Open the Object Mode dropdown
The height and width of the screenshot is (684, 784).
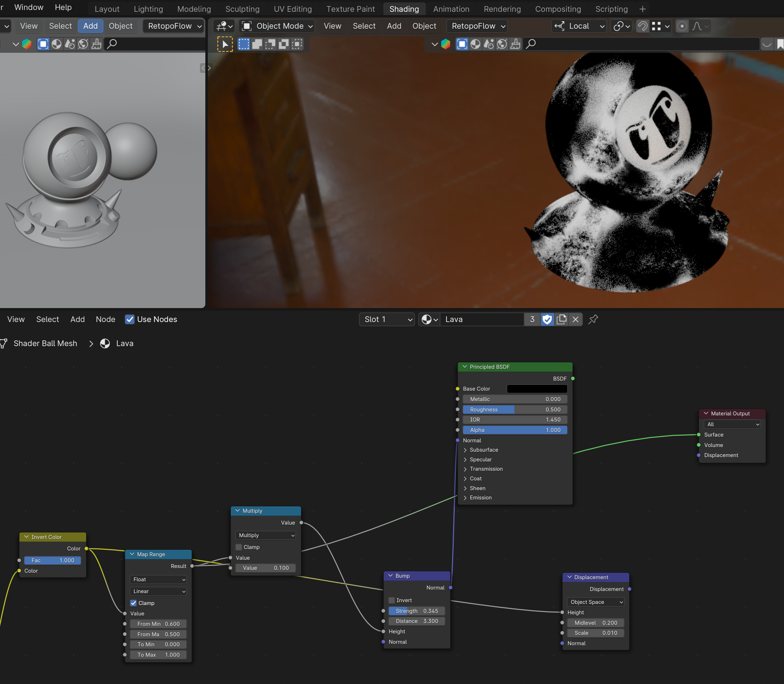click(x=277, y=26)
